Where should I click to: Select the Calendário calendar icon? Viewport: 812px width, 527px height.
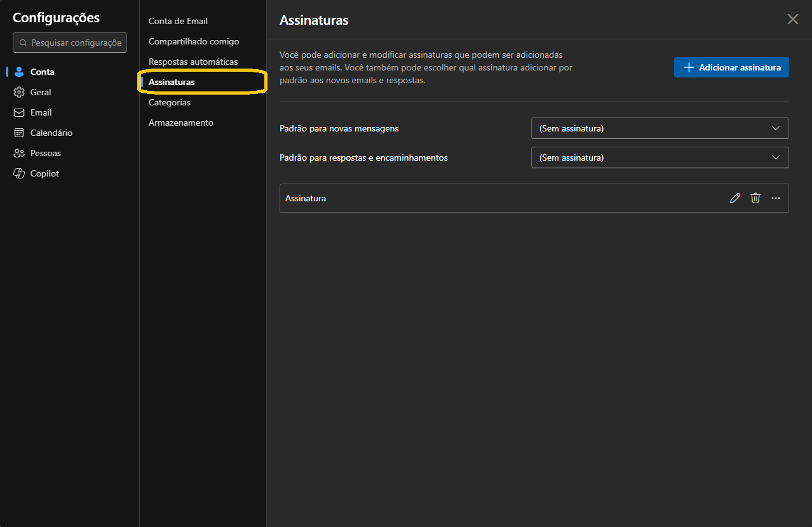(x=19, y=133)
